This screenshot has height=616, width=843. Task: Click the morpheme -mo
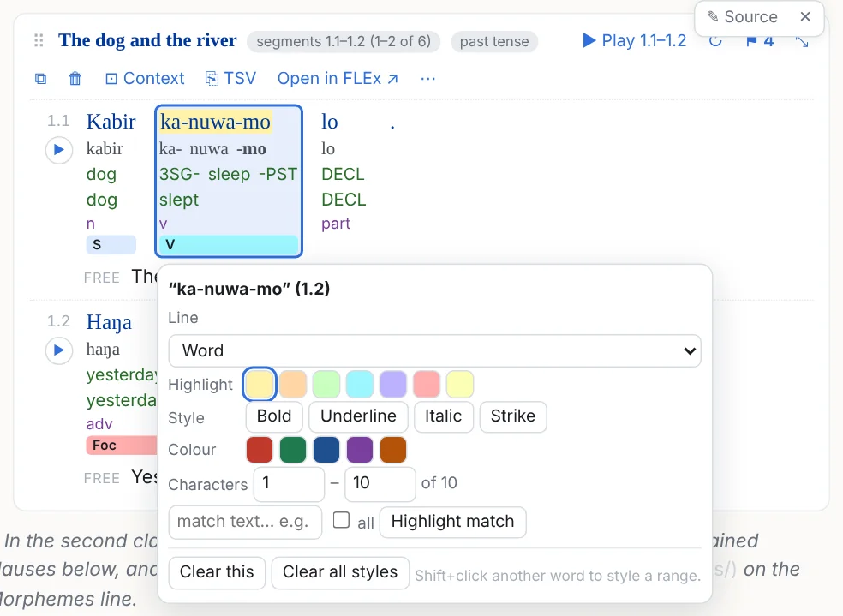click(x=251, y=149)
